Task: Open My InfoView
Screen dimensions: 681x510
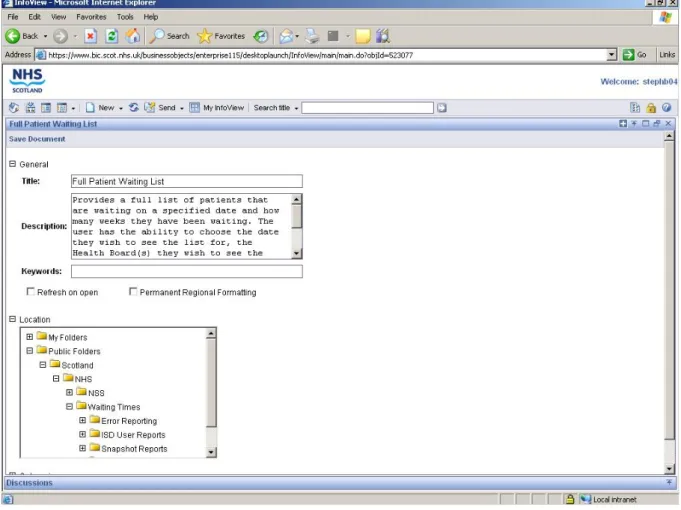Action: (217, 108)
